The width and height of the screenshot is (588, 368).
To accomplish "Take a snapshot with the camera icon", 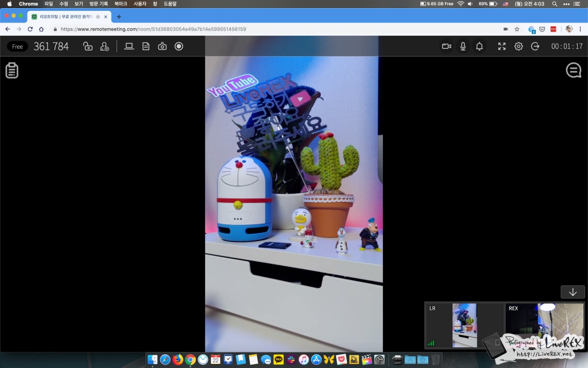I will (163, 46).
